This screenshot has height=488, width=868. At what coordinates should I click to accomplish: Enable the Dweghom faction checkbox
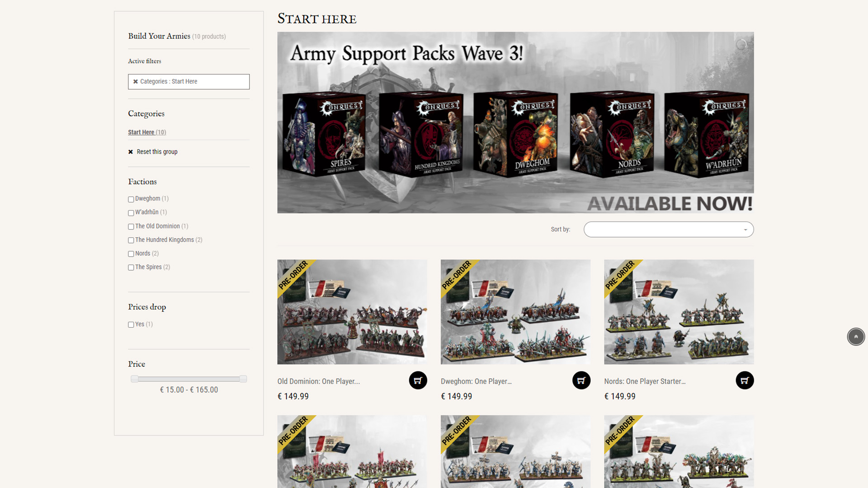click(131, 199)
